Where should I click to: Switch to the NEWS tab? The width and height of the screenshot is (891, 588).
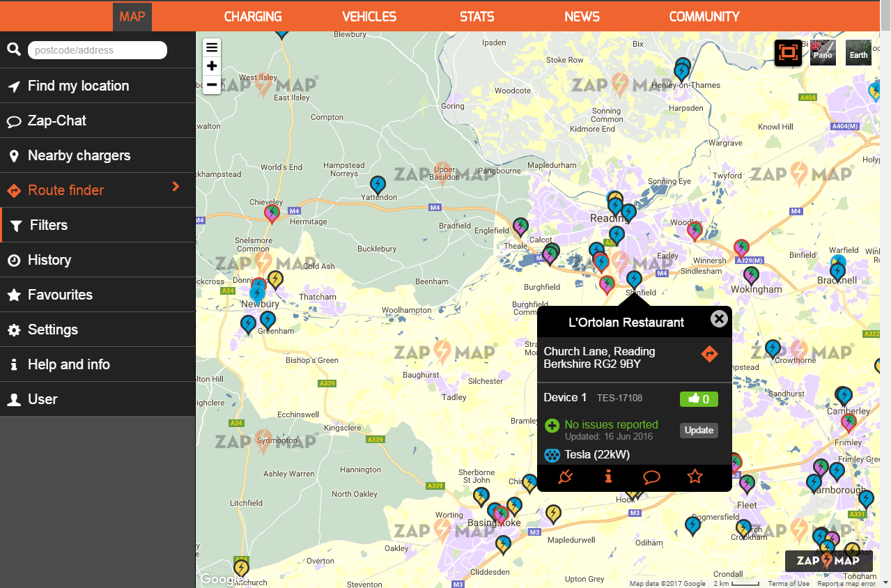582,17
